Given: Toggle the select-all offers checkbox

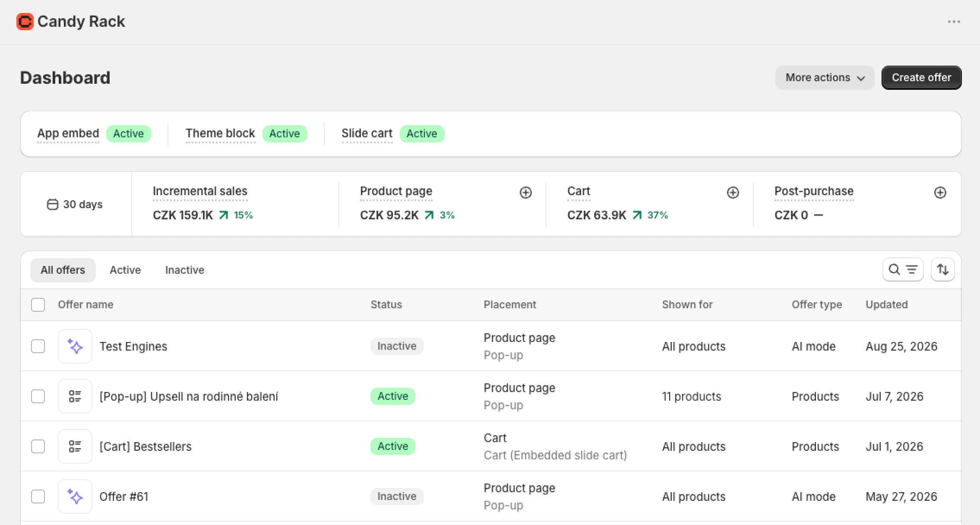Looking at the screenshot, I should click(38, 305).
